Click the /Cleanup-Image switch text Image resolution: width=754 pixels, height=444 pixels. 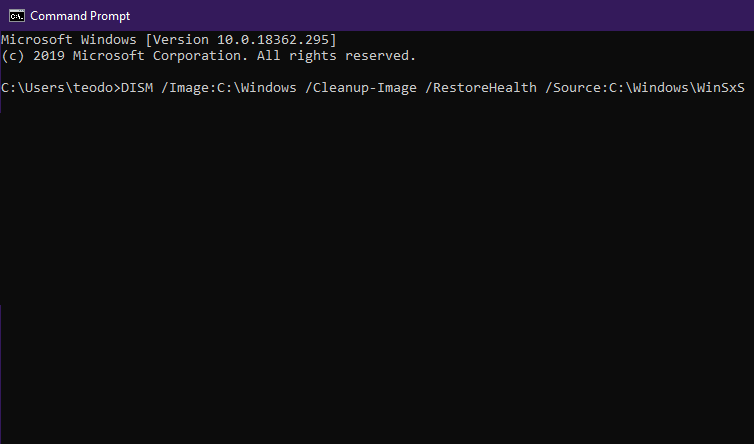[361, 88]
